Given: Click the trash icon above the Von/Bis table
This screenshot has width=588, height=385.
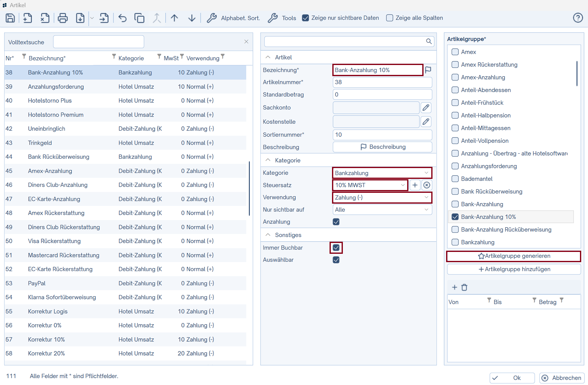Looking at the screenshot, I should click(x=464, y=287).
